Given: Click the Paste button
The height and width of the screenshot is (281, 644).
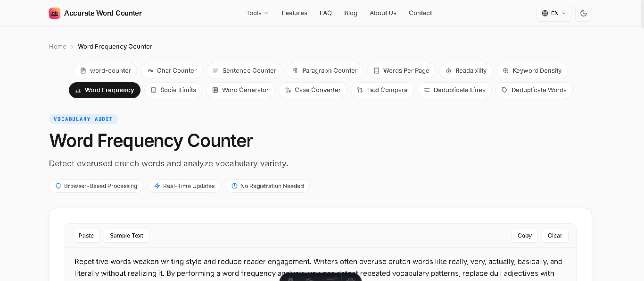Looking at the screenshot, I should pyautogui.click(x=86, y=236).
